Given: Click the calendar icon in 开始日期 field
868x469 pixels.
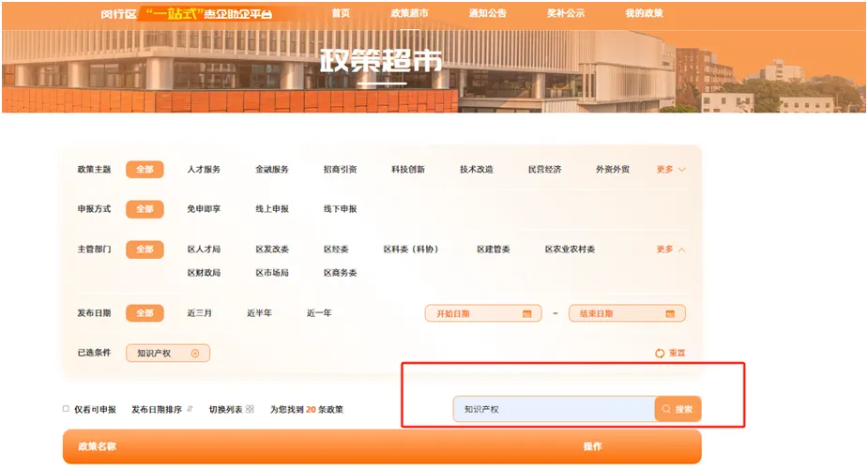Looking at the screenshot, I should click(x=527, y=313).
